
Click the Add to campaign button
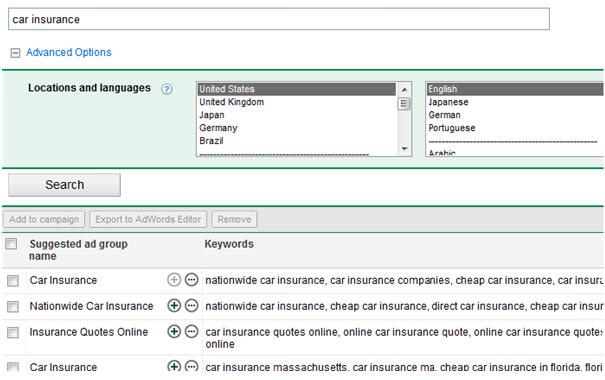[44, 219]
